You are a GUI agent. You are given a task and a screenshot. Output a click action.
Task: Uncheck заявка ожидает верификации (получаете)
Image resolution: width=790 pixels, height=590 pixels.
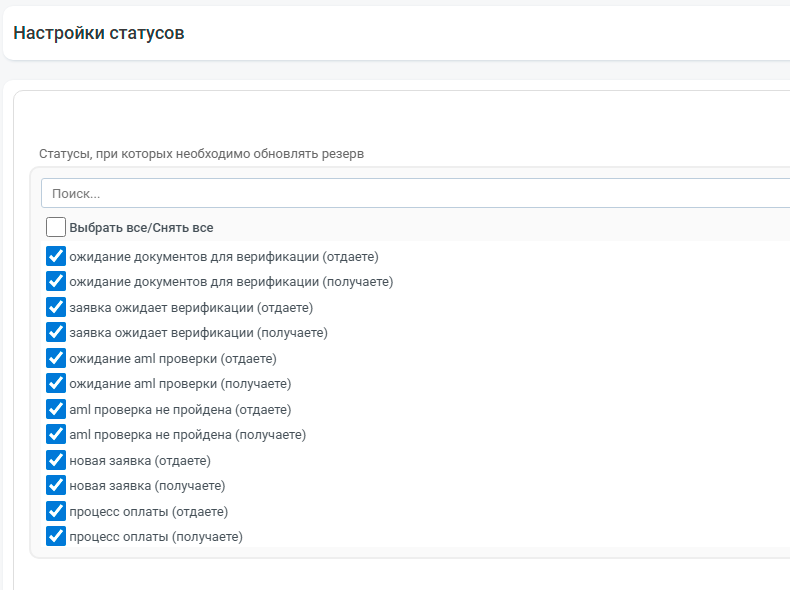[x=55, y=333]
